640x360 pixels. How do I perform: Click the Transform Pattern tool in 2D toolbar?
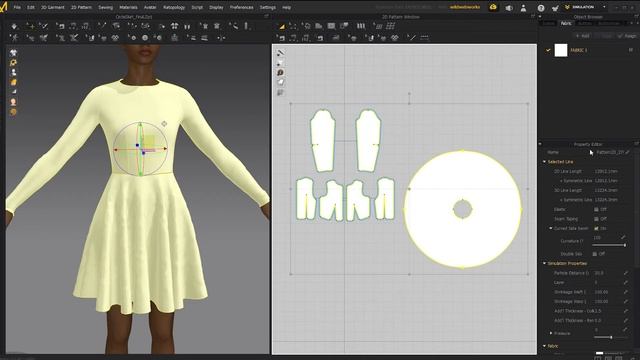point(293,26)
